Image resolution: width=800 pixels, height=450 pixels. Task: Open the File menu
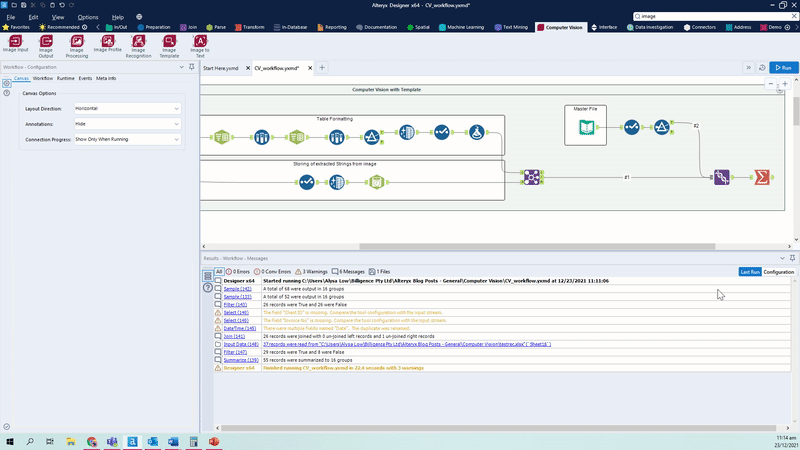pos(11,17)
